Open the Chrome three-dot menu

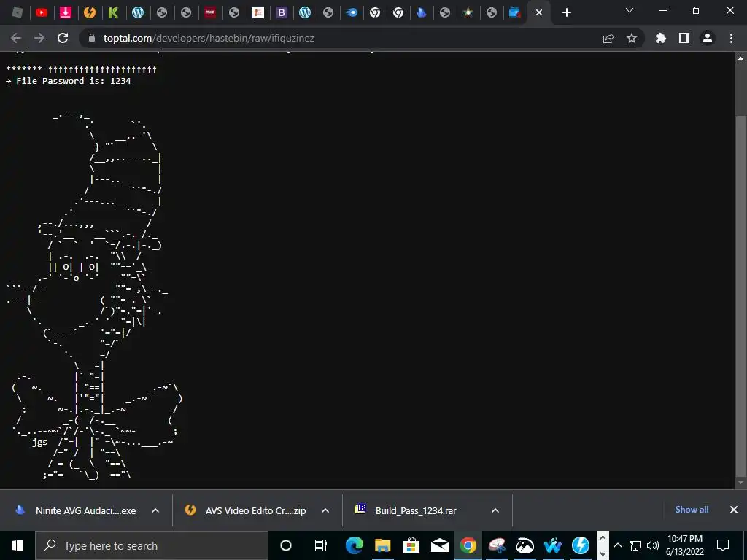pos(731,38)
